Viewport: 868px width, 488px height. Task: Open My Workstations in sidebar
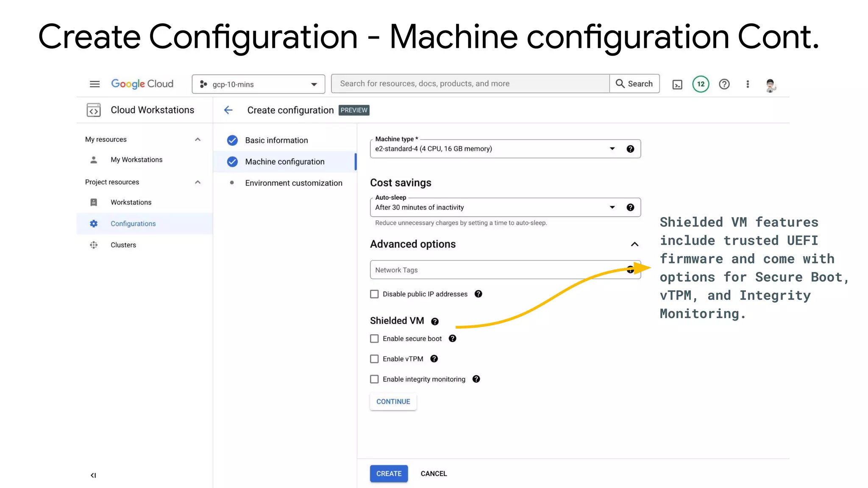tap(136, 160)
